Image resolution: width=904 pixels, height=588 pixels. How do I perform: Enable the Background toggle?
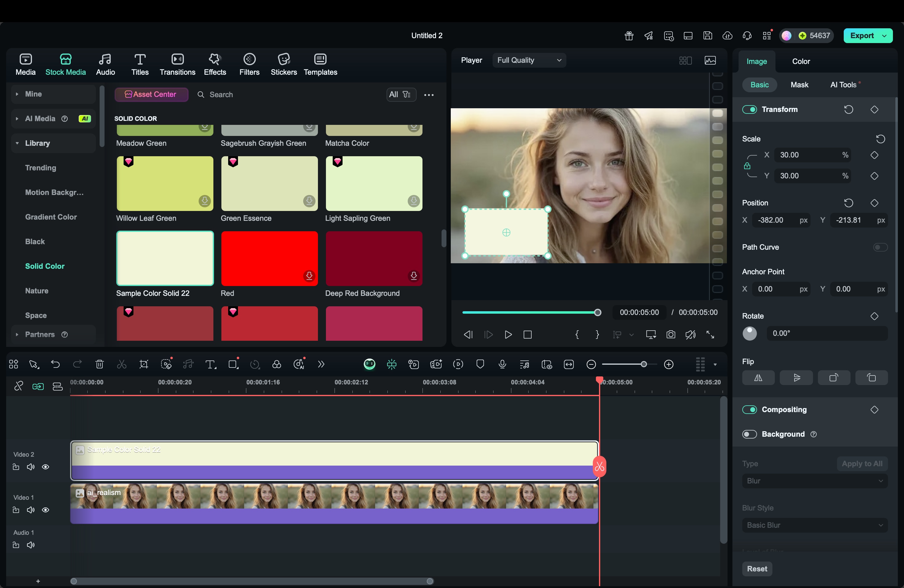click(749, 434)
